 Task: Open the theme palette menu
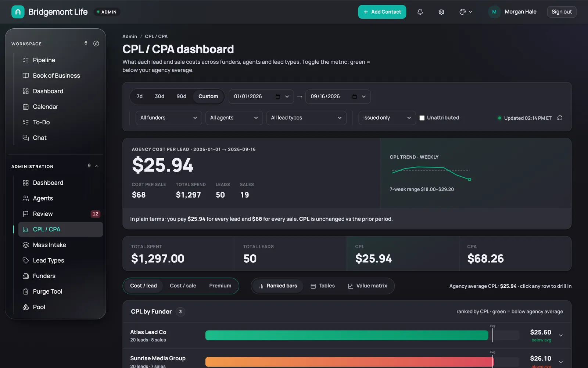click(466, 12)
